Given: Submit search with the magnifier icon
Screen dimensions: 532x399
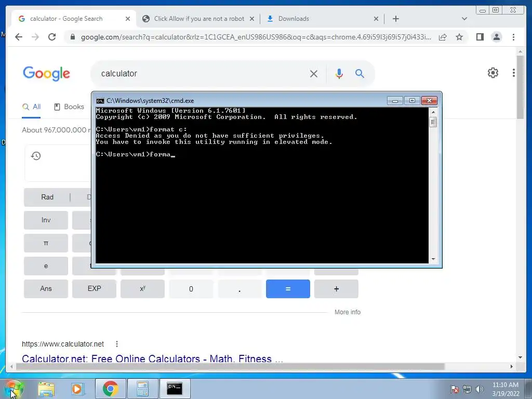Looking at the screenshot, I should [x=360, y=74].
